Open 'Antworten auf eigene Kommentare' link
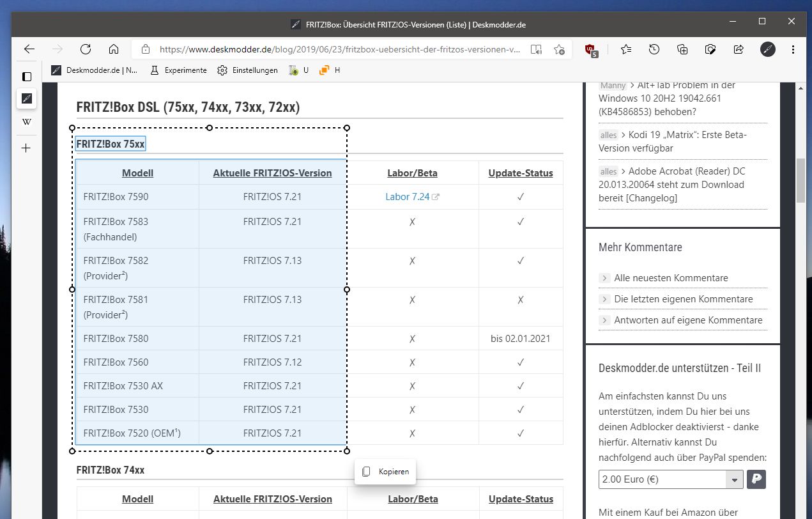 tap(688, 320)
